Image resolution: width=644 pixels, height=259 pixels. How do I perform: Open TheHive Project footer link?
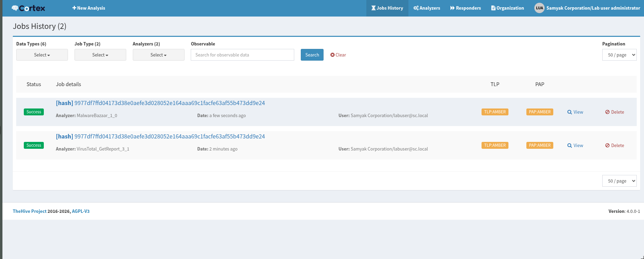[30, 211]
